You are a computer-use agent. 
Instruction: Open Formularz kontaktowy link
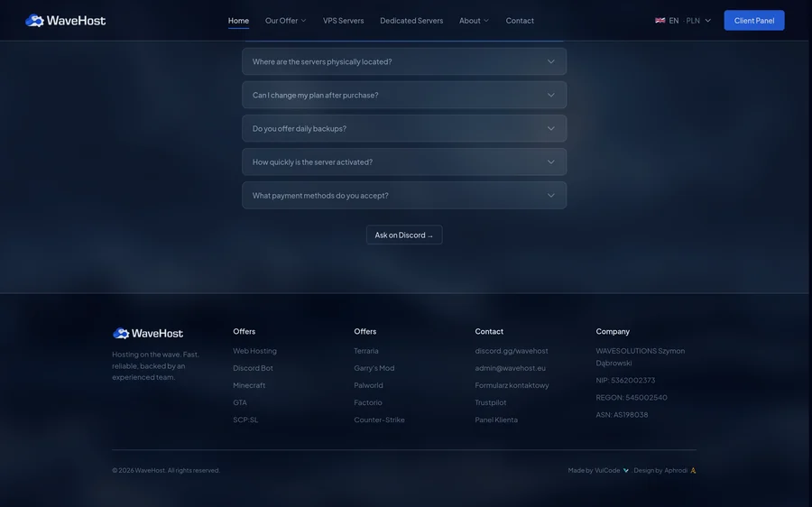click(x=512, y=385)
